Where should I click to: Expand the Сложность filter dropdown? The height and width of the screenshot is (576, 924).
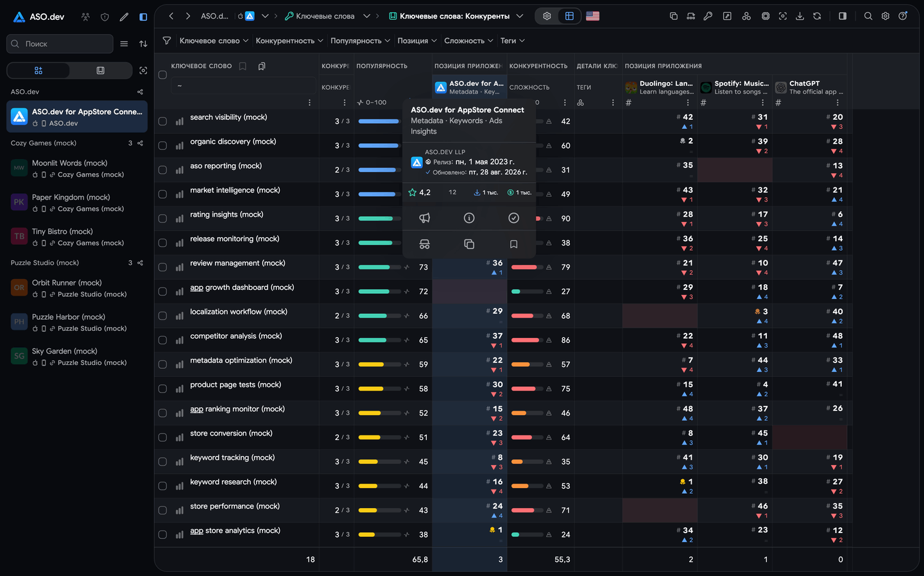pyautogui.click(x=468, y=40)
